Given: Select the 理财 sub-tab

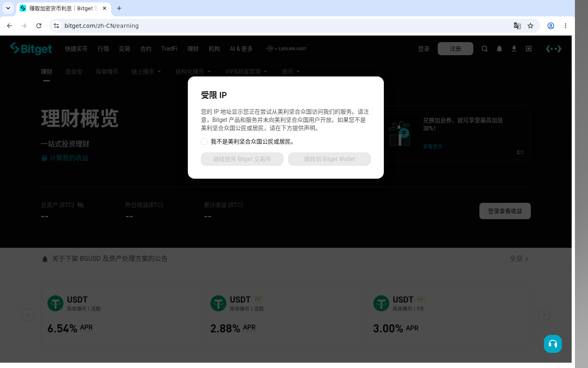Looking at the screenshot, I should (x=47, y=72).
